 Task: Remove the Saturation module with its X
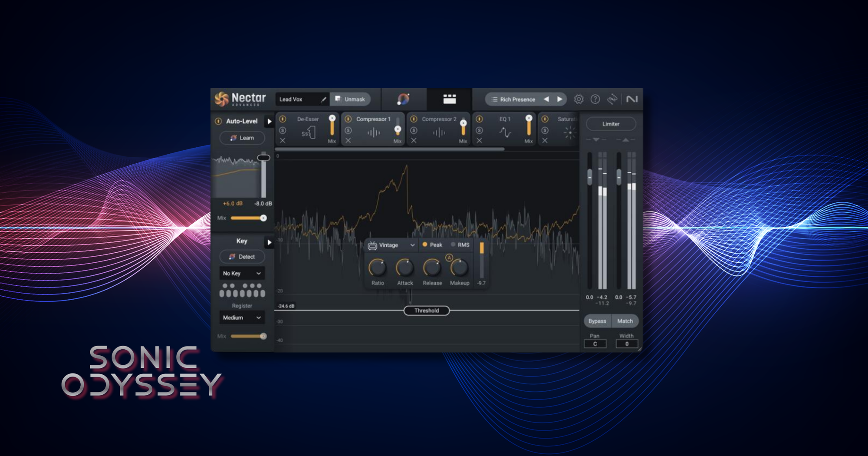pyautogui.click(x=545, y=141)
